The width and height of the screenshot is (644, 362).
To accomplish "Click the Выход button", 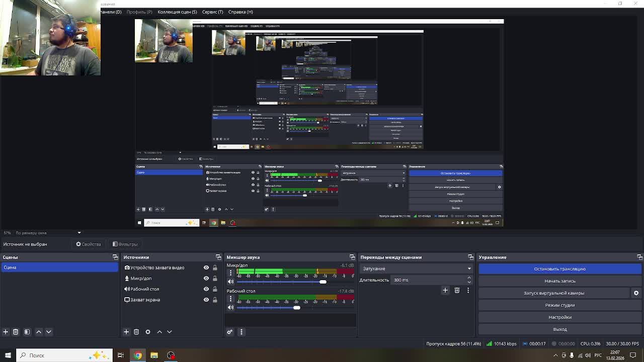I will 559,329.
